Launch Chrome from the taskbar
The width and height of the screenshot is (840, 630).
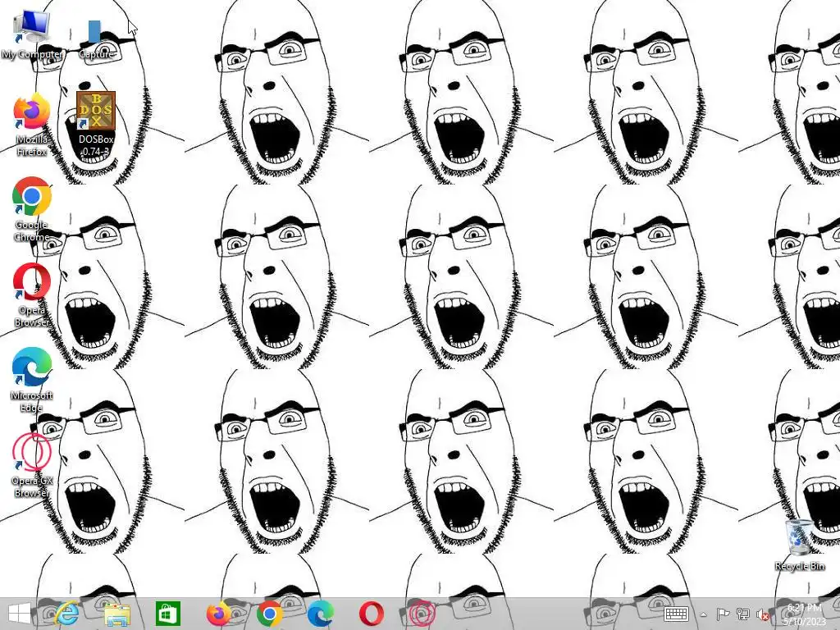269,614
